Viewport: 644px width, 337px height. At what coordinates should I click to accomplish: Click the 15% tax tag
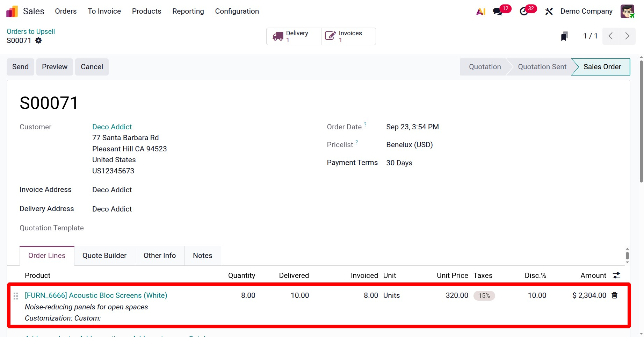484,296
